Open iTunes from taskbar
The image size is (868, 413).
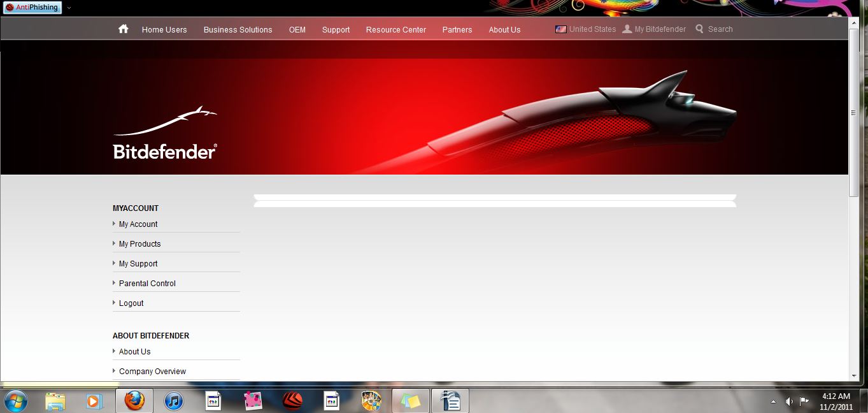pyautogui.click(x=173, y=401)
